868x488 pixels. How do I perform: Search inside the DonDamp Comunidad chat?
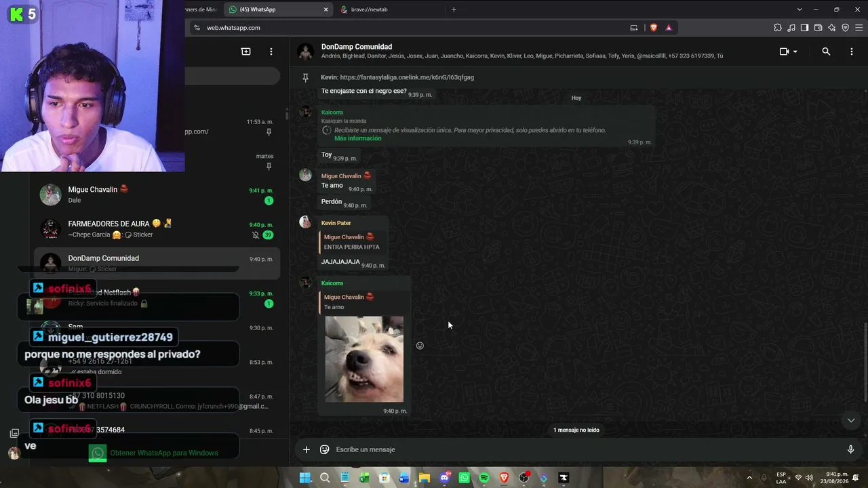pos(826,52)
